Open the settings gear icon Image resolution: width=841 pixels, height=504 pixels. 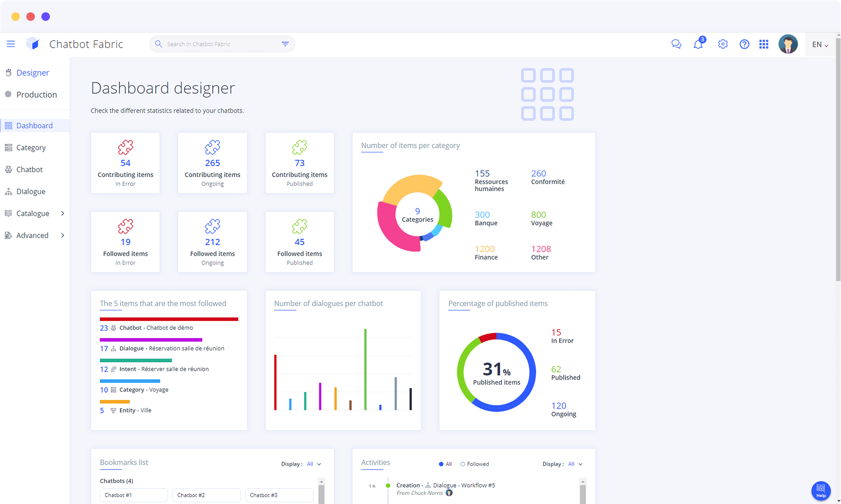722,44
